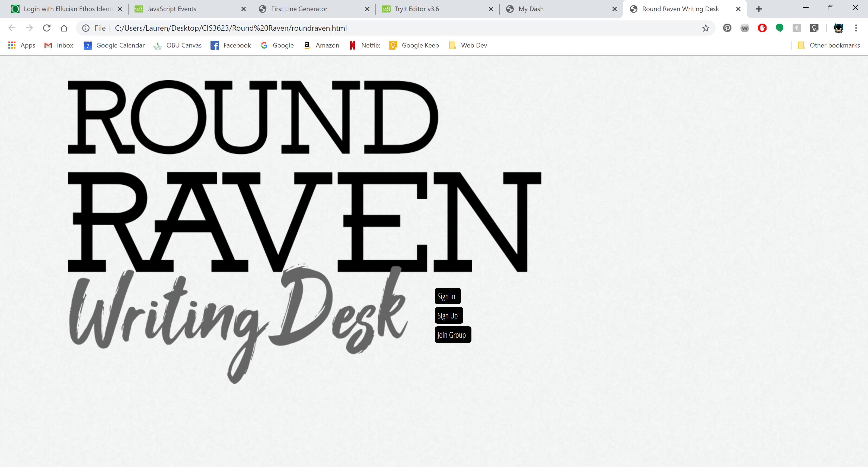The width and height of the screenshot is (868, 467).
Task: Open the Netflix bookmark
Action: click(364, 45)
